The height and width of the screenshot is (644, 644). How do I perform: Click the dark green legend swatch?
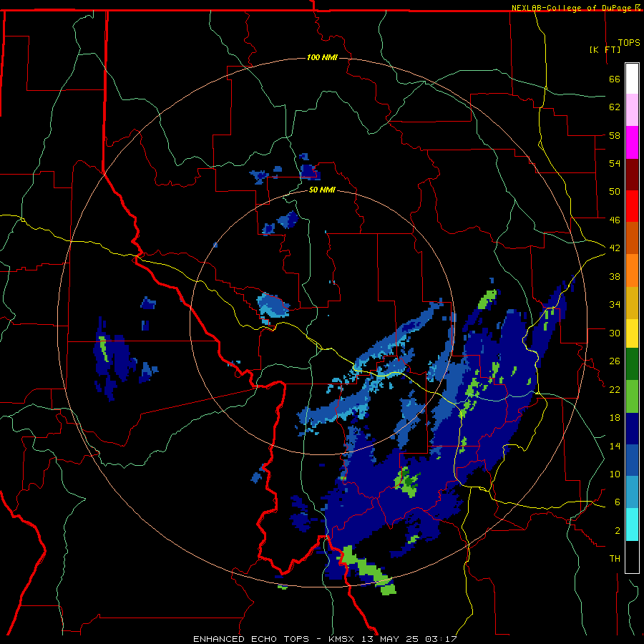click(632, 364)
